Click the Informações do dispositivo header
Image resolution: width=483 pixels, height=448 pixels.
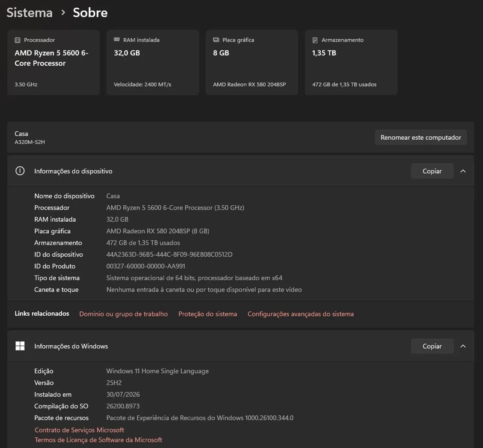click(x=241, y=171)
